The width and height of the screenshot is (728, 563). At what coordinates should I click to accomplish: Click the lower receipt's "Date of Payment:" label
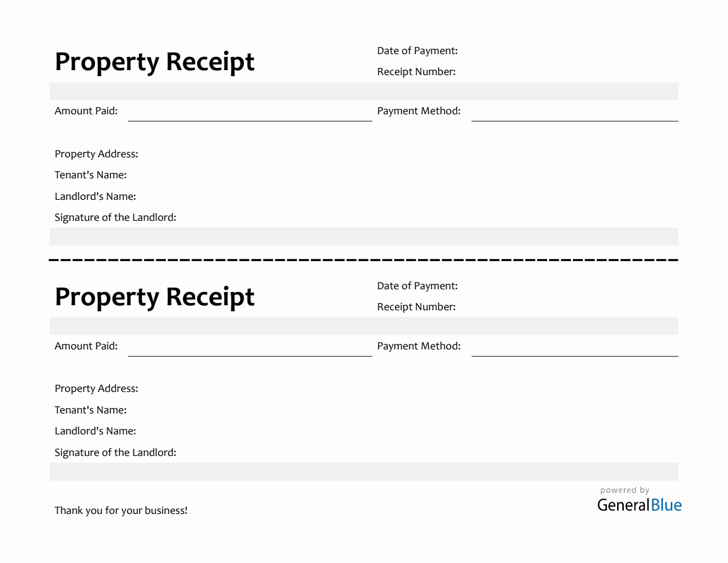[417, 286]
